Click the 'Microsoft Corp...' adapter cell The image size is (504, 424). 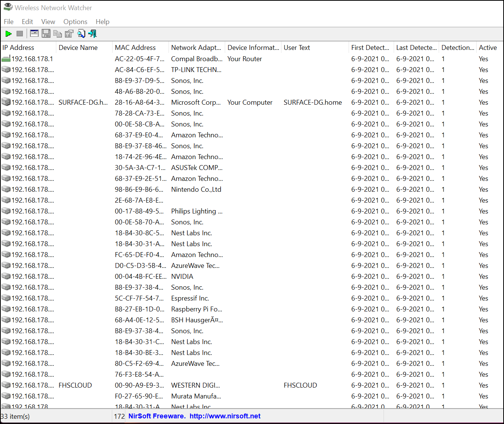[x=196, y=102]
